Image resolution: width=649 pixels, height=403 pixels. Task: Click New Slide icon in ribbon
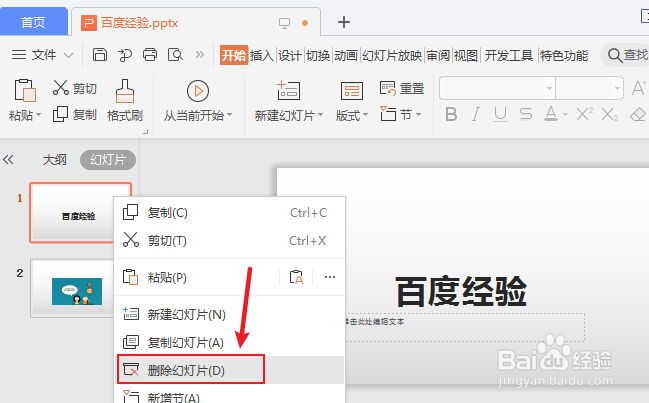(x=288, y=91)
